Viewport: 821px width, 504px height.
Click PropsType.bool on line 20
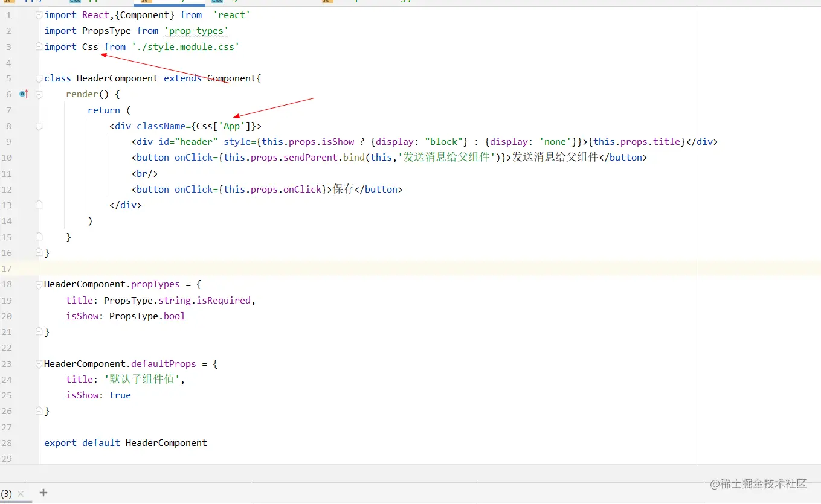point(147,316)
